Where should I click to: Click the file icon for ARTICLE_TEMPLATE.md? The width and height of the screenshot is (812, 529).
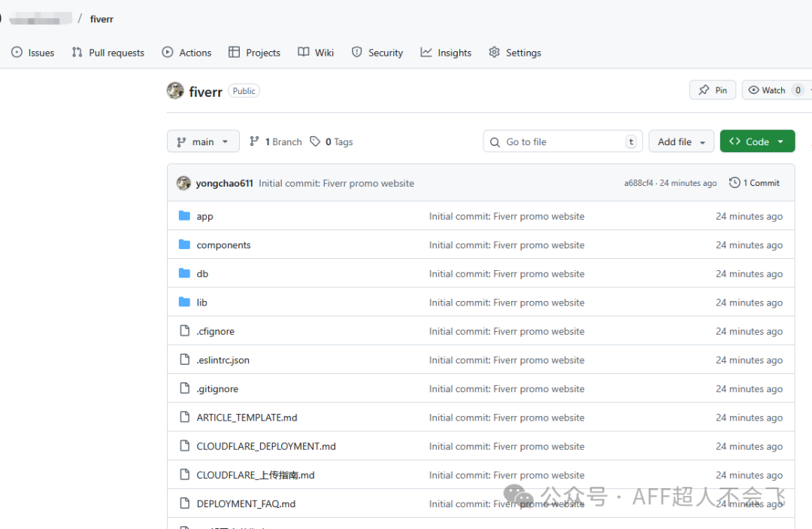[x=184, y=417]
